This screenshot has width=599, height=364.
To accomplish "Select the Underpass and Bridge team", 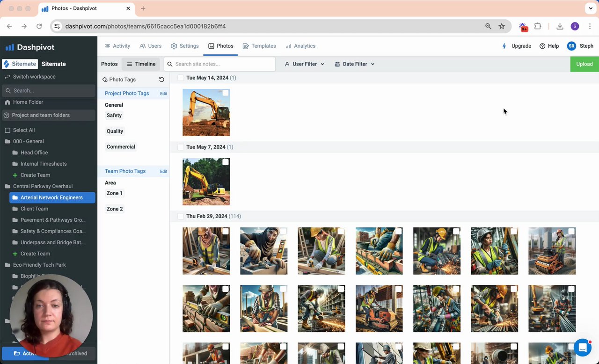I will point(52,242).
